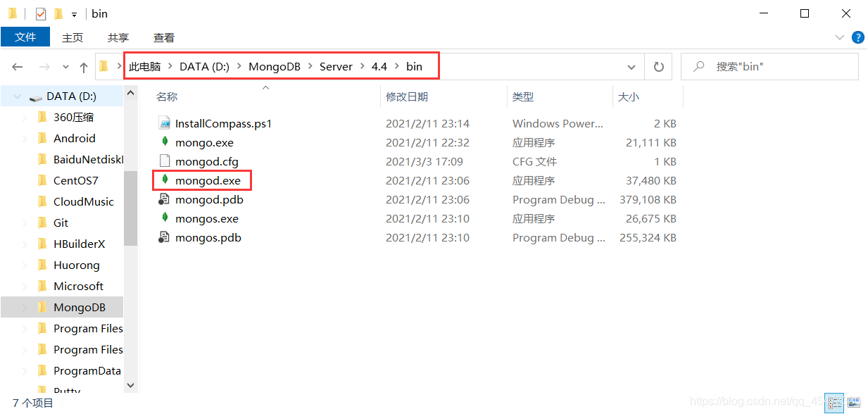This screenshot has height=414, width=868.
Task: Open the Customize Quick Access Toolbar dropdown
Action: (x=74, y=14)
